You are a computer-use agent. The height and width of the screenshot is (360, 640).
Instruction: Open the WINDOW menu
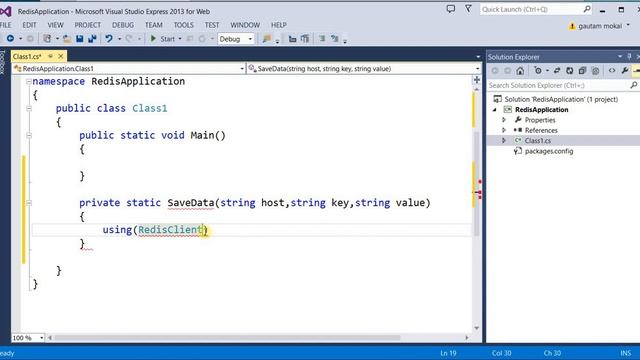(245, 25)
